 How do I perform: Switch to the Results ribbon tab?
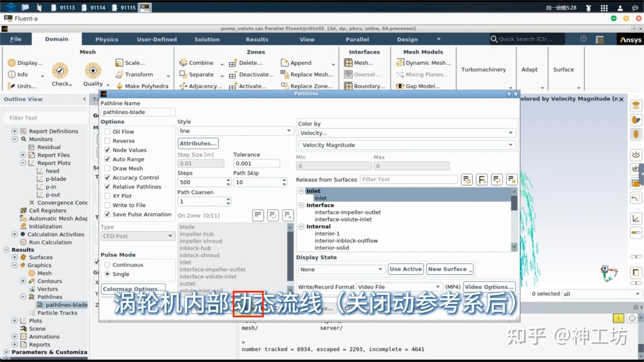(257, 39)
